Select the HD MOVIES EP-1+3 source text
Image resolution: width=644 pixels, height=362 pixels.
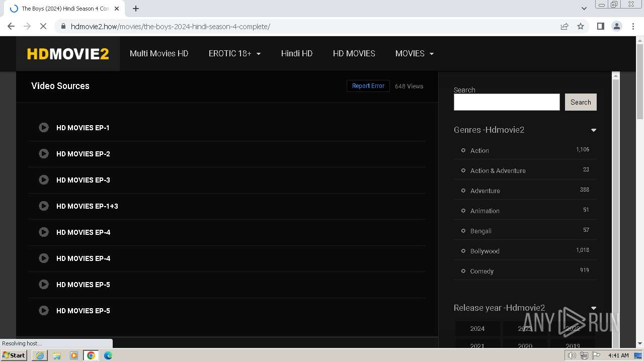point(87,206)
